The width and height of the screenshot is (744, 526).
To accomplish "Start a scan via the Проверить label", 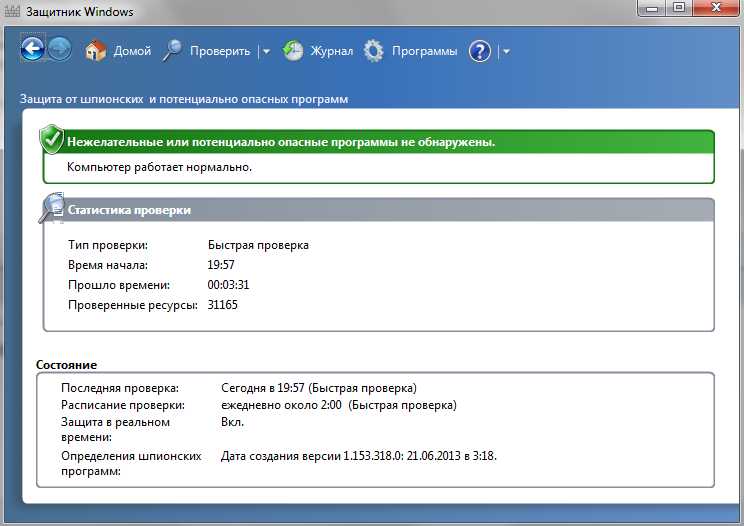I will tap(221, 51).
